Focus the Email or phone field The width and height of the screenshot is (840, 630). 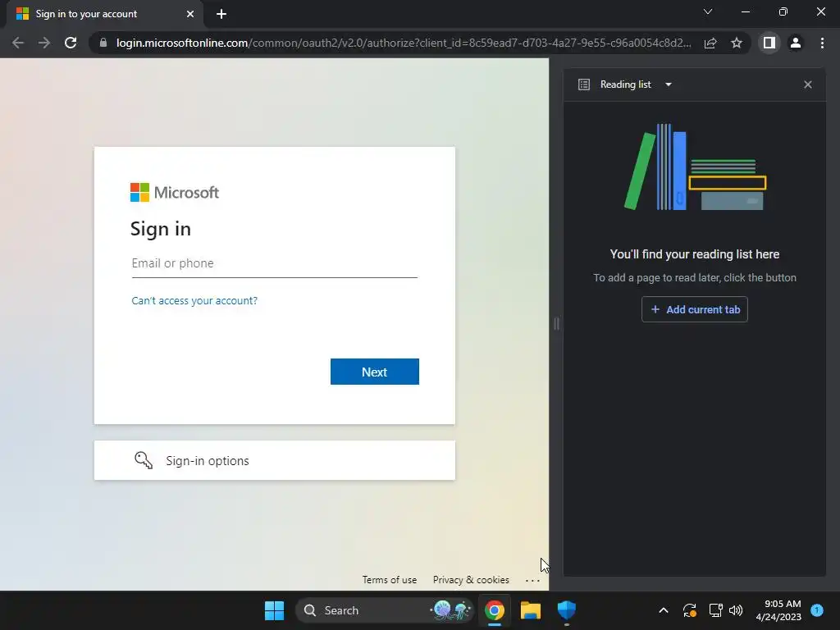[x=274, y=263]
